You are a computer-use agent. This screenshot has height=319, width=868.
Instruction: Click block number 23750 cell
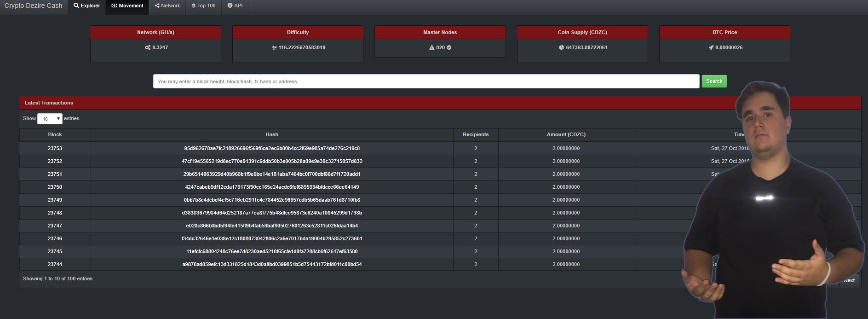point(55,187)
